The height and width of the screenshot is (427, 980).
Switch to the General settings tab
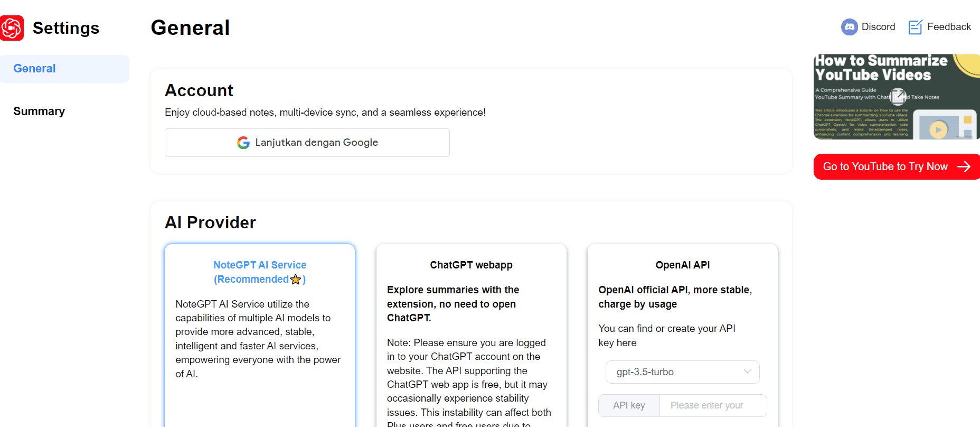coord(35,69)
